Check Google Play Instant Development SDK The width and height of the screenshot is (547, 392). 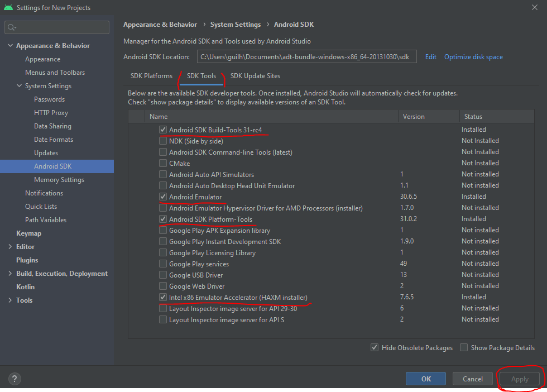pyautogui.click(x=163, y=242)
